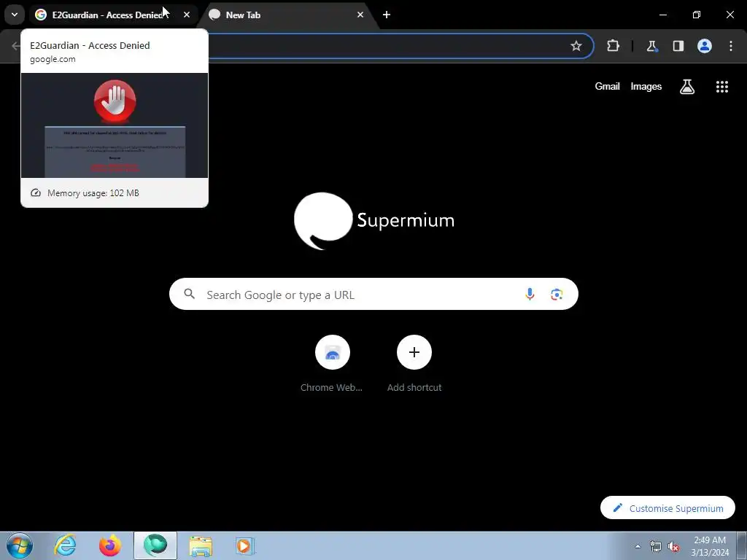Search by image with Lens icon

click(557, 295)
